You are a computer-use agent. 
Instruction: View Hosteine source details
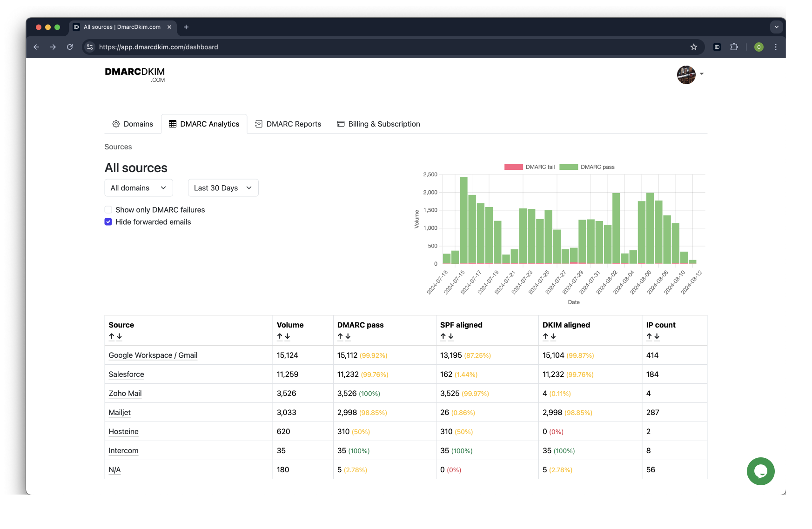click(124, 432)
